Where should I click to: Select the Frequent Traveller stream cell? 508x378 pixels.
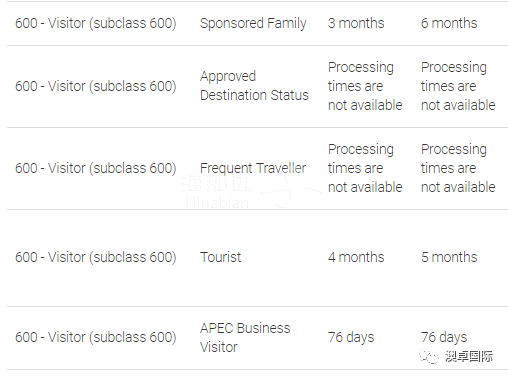pyautogui.click(x=253, y=168)
